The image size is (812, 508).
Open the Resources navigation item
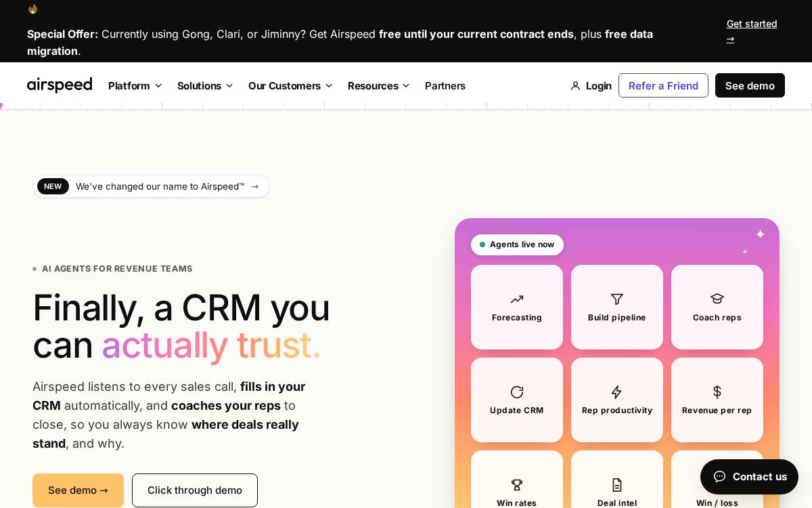pos(379,86)
